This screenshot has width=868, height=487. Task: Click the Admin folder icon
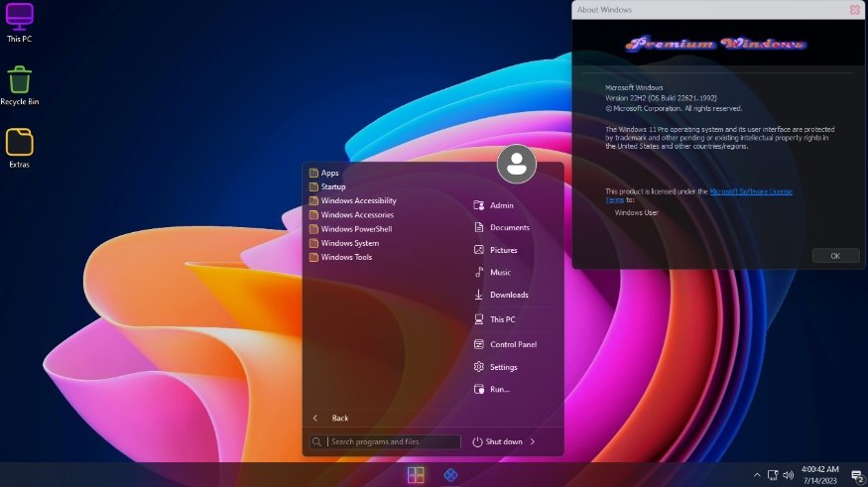click(479, 205)
